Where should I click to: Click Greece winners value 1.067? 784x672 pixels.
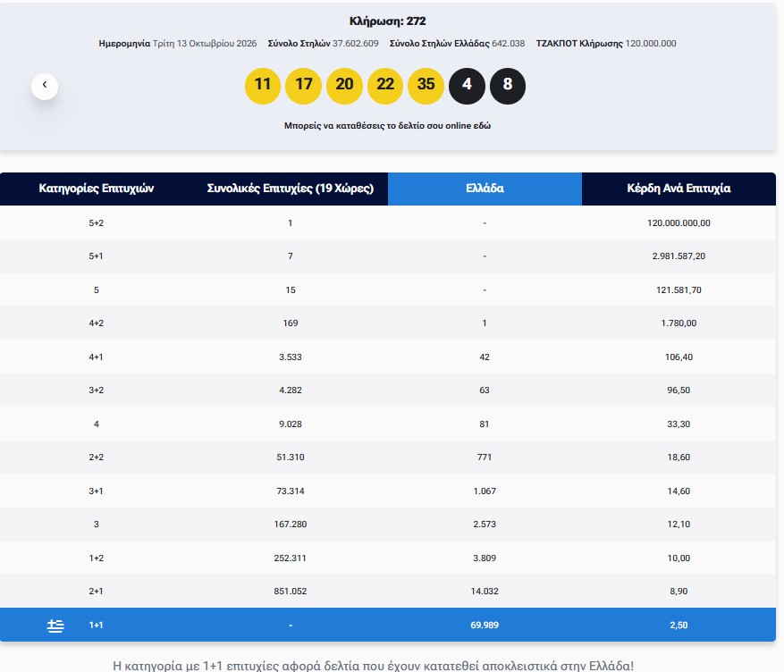coord(485,491)
